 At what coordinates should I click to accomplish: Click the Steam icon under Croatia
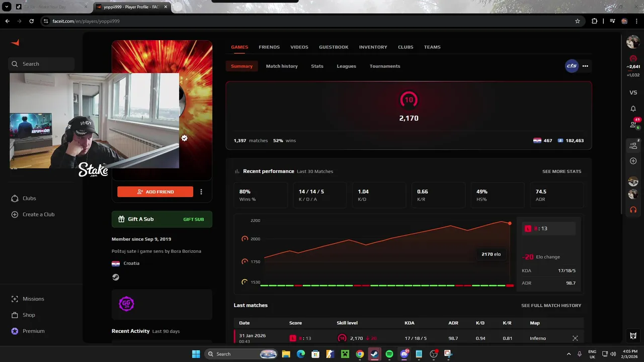[116, 277]
